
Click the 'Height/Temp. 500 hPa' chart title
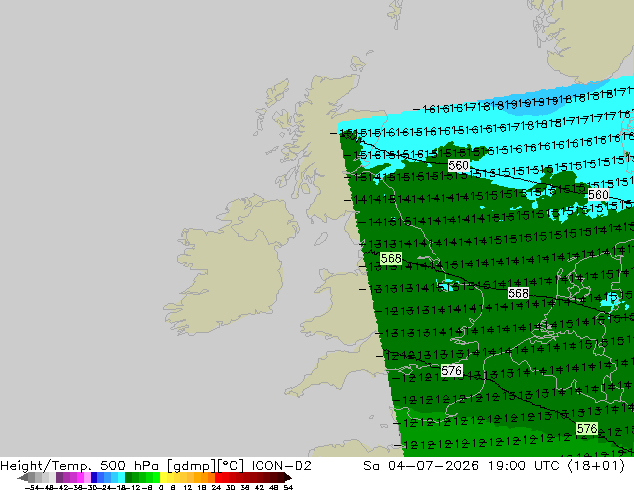[x=80, y=466]
